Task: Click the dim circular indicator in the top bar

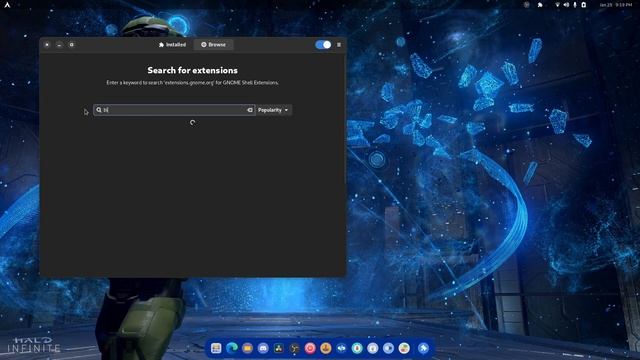Action: click(x=527, y=5)
